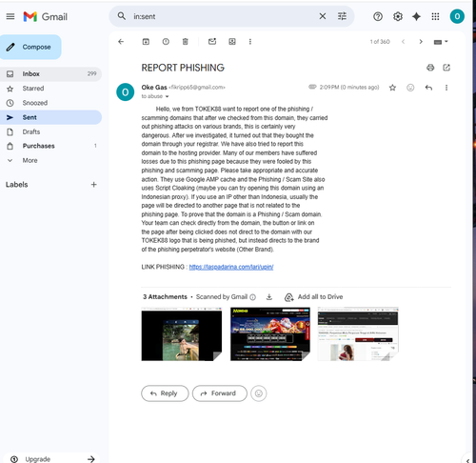Click the Compose button
Viewport: 476px width, 463px height.
click(30, 47)
